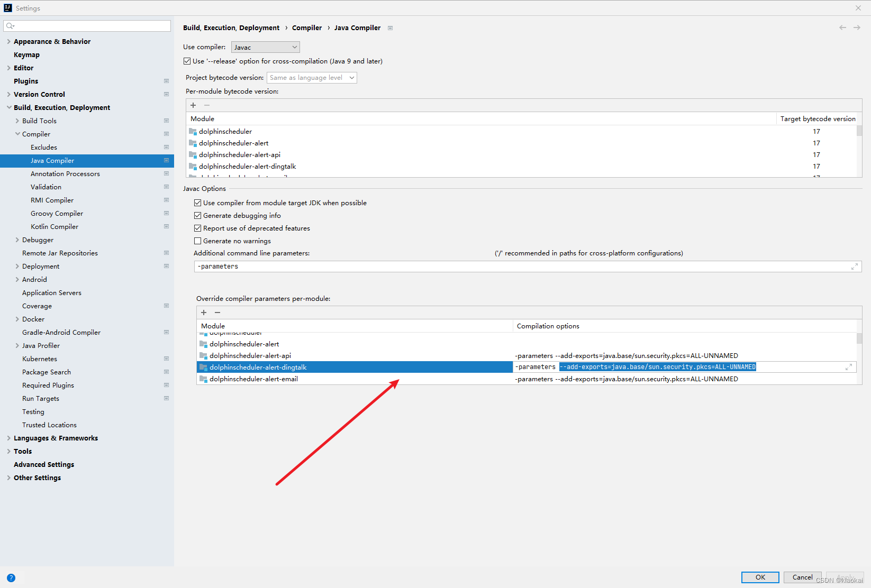871x588 pixels.
Task: Click folder icon of dolphinscheduler-alert-email override row
Action: [x=203, y=379]
